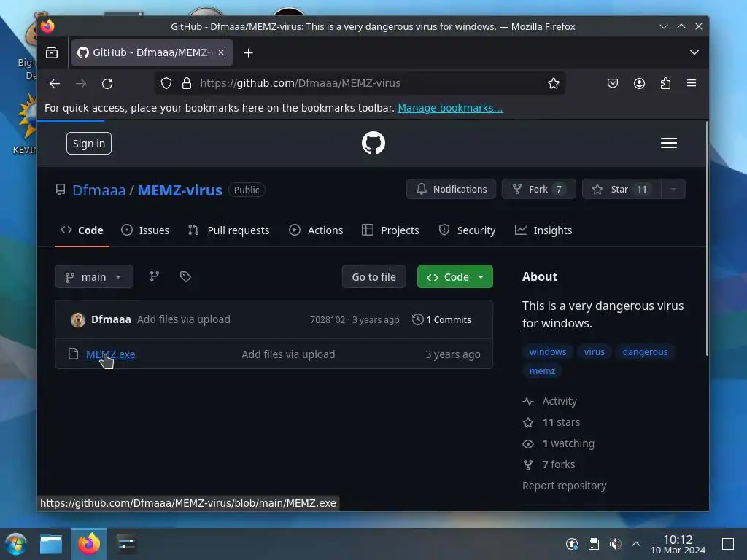The image size is (747, 560).
Task: Click the Go to file button
Action: [374, 276]
